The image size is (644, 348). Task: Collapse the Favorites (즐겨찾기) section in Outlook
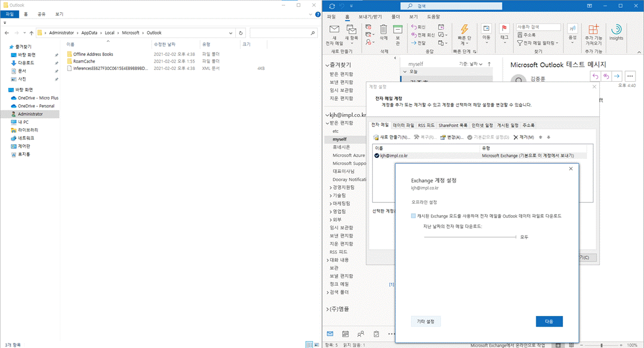328,65
